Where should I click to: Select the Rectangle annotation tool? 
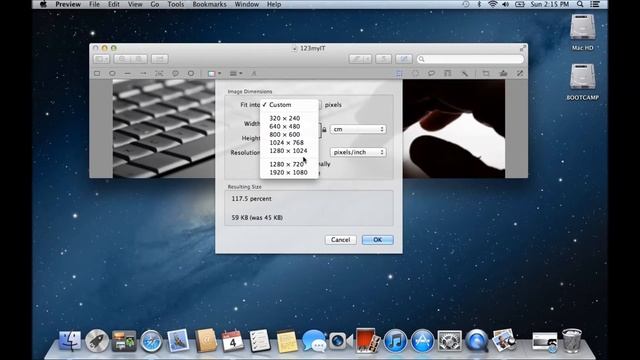pos(97,73)
